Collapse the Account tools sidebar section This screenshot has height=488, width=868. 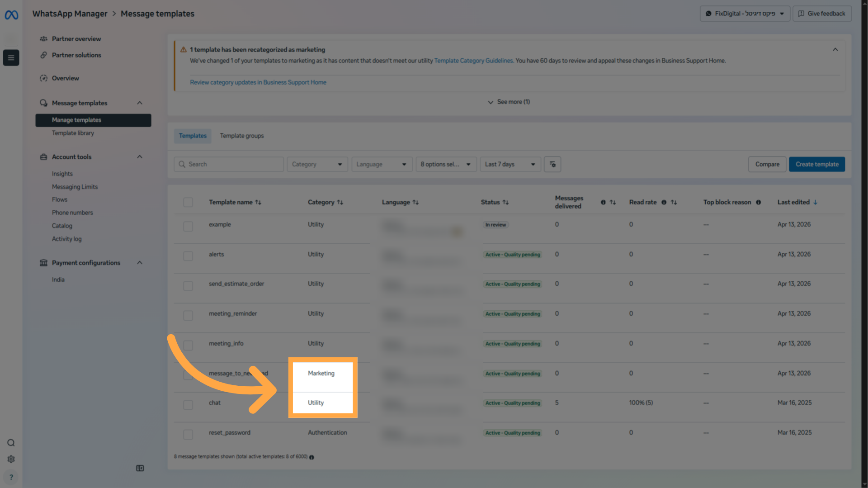[x=140, y=157]
